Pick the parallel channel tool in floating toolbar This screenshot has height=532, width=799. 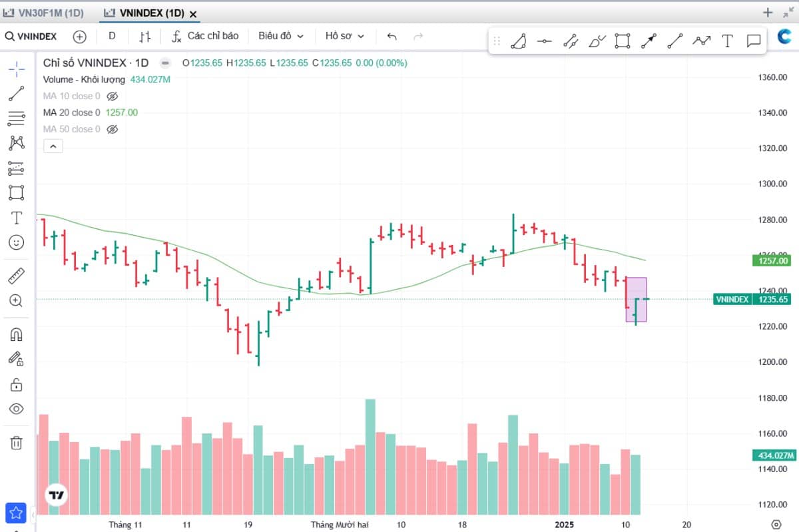click(571, 41)
